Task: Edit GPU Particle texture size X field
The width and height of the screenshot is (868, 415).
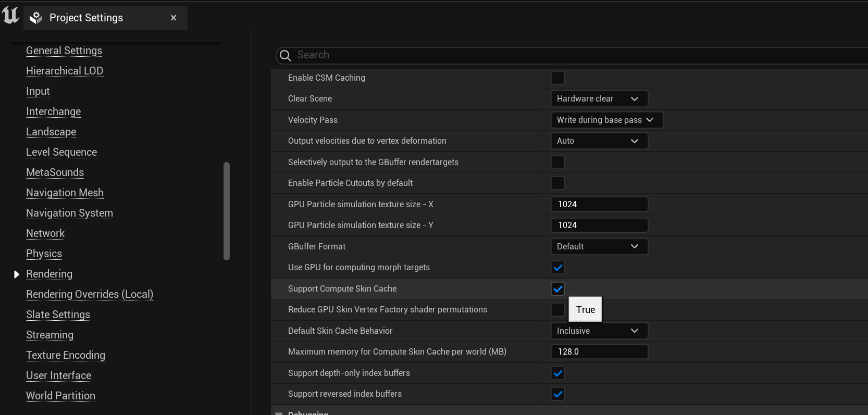Action: [x=599, y=204]
